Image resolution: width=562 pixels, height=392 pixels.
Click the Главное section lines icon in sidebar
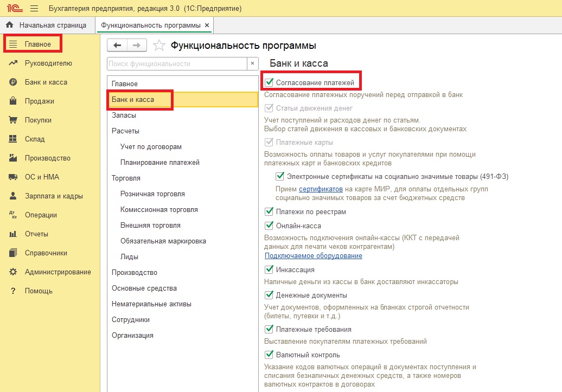pos(13,44)
